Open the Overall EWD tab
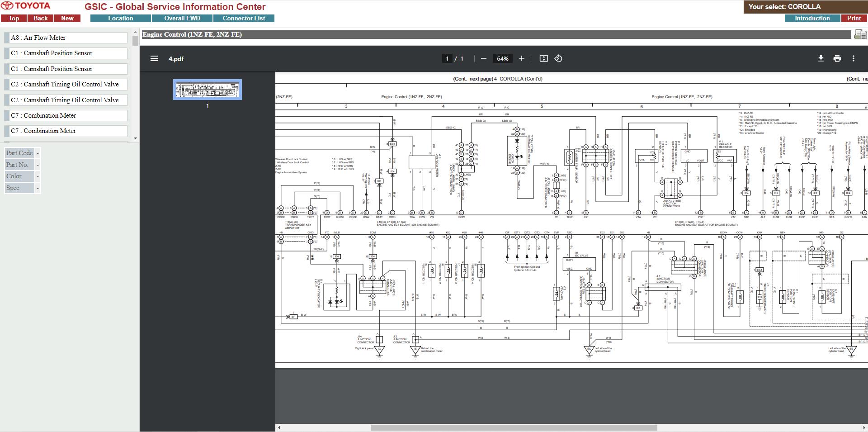The image size is (868, 432). (182, 19)
